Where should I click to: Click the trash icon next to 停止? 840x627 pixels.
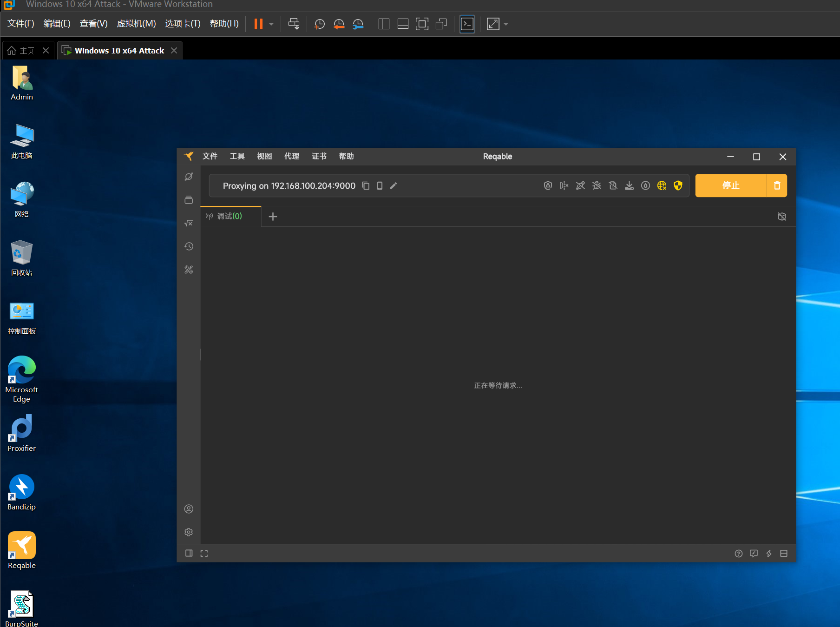777,186
